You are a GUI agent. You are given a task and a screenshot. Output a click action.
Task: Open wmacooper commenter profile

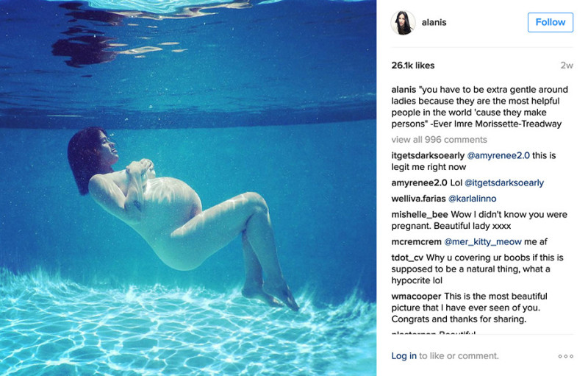point(416,297)
